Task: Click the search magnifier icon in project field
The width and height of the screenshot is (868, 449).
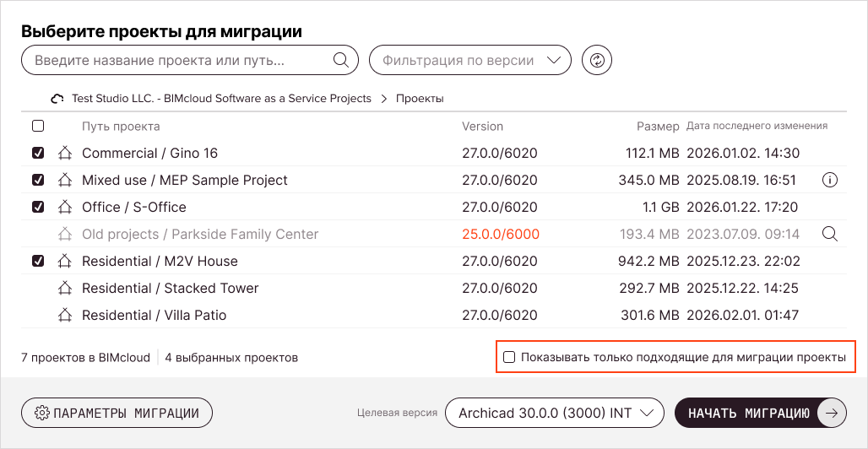Action: pyautogui.click(x=341, y=60)
